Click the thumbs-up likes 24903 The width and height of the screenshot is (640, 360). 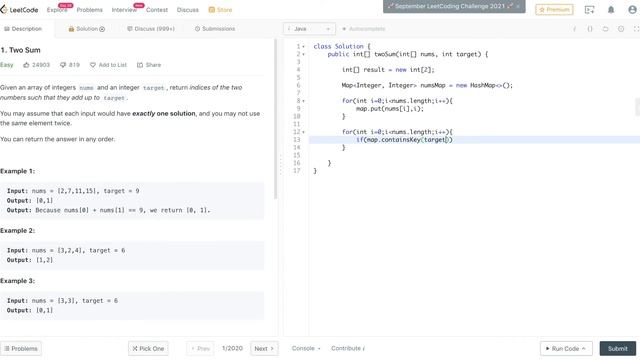coord(36,65)
